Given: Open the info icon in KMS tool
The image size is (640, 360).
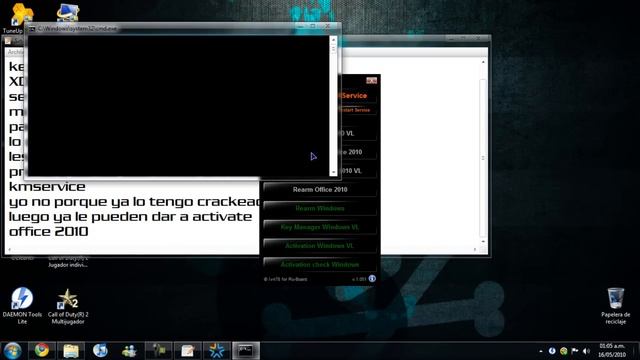Looking at the screenshot, I should coord(372,279).
